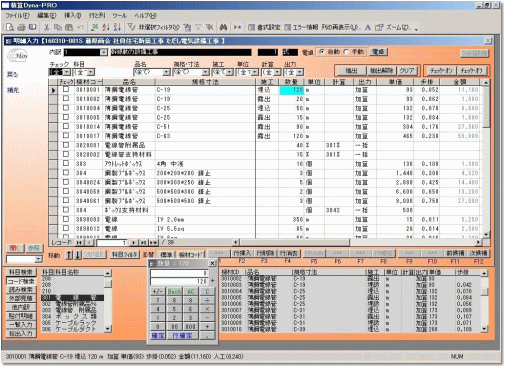
Task: Open the ヘルプ menu
Action: (x=145, y=15)
